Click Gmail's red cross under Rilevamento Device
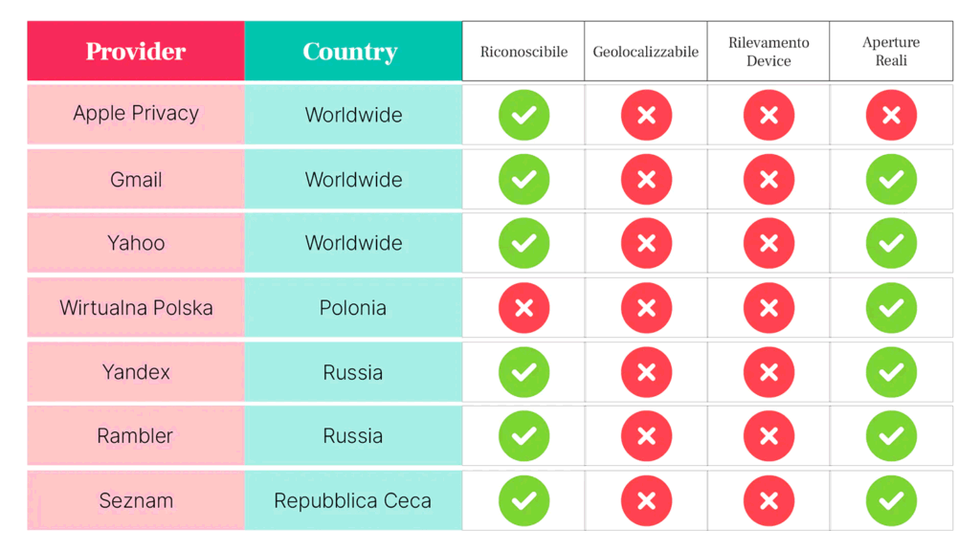Image resolution: width=980 pixels, height=551 pixels. click(768, 179)
